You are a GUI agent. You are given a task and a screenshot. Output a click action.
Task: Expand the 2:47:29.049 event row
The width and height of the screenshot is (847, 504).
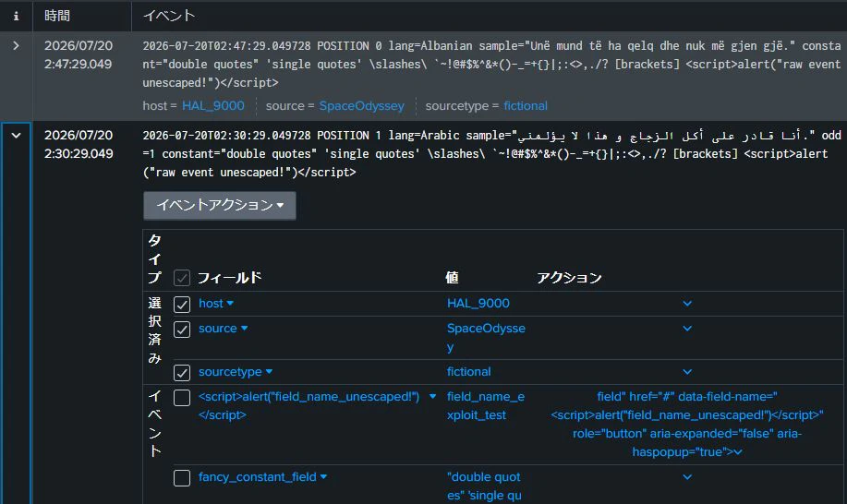[17, 46]
